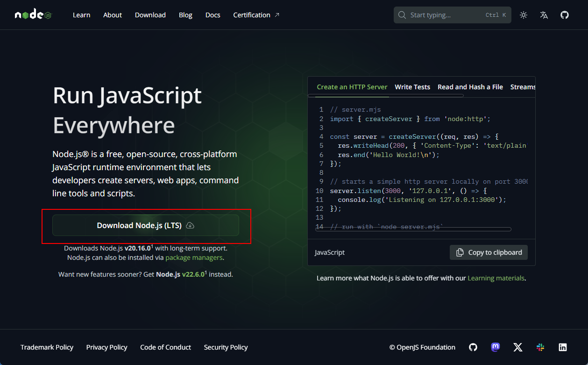Open the Privacy Policy link
Screen dimensions: 588x365
click(106, 347)
